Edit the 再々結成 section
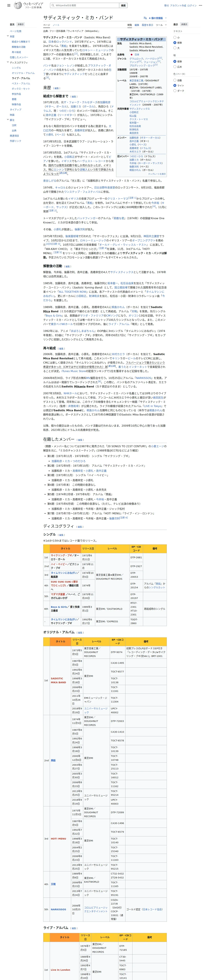The height and width of the screenshot is (980, 210). 61,349
